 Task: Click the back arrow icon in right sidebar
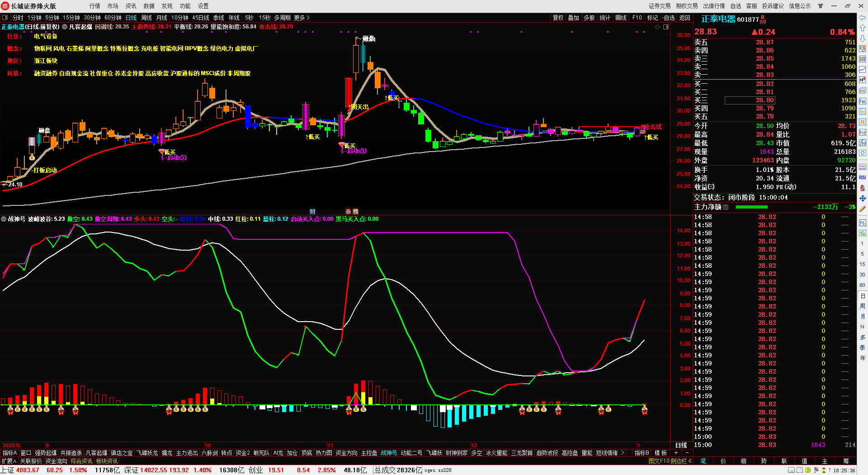pos(862,18)
